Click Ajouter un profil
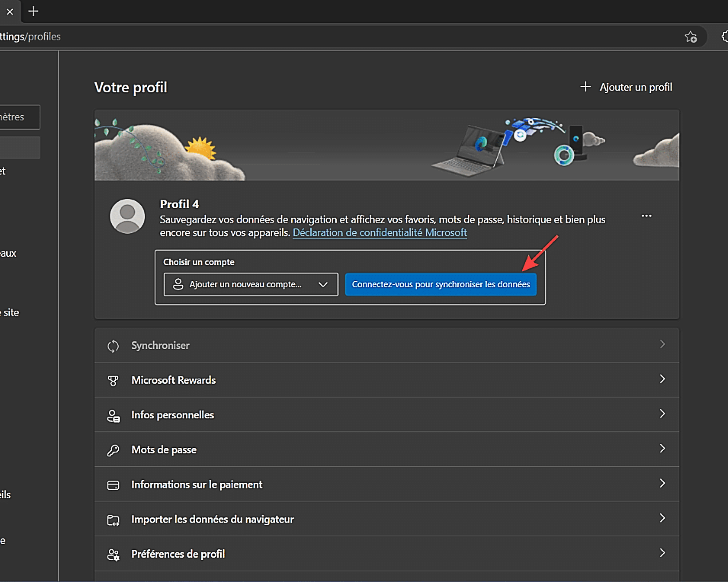Image resolution: width=728 pixels, height=582 pixels. (626, 87)
